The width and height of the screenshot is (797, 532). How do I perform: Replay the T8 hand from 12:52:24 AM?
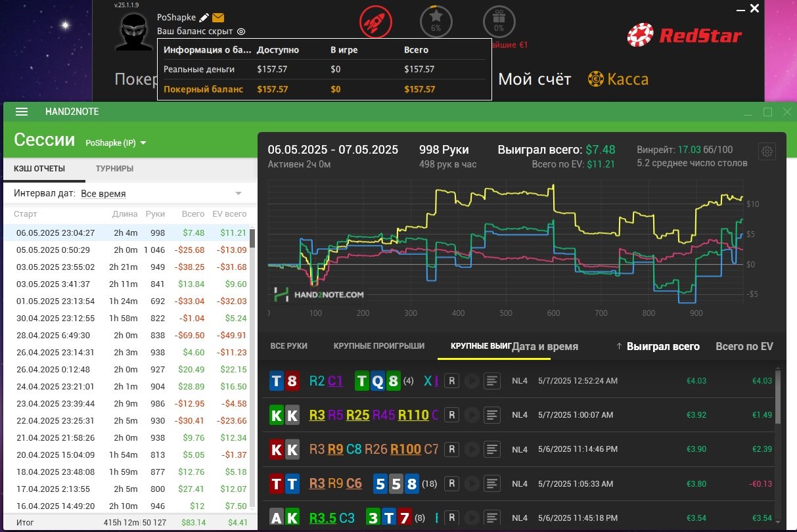tap(472, 380)
